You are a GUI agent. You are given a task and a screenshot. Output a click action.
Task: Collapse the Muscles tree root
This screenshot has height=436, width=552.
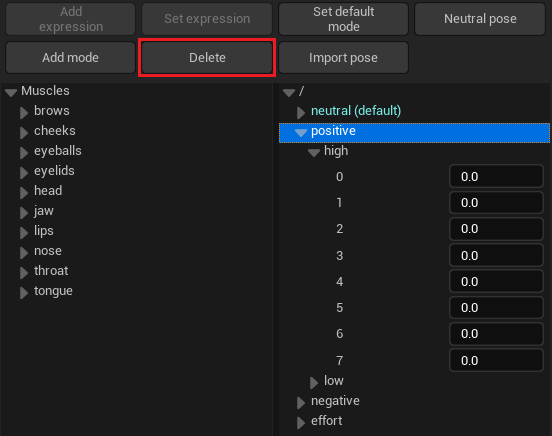pyautogui.click(x=11, y=93)
